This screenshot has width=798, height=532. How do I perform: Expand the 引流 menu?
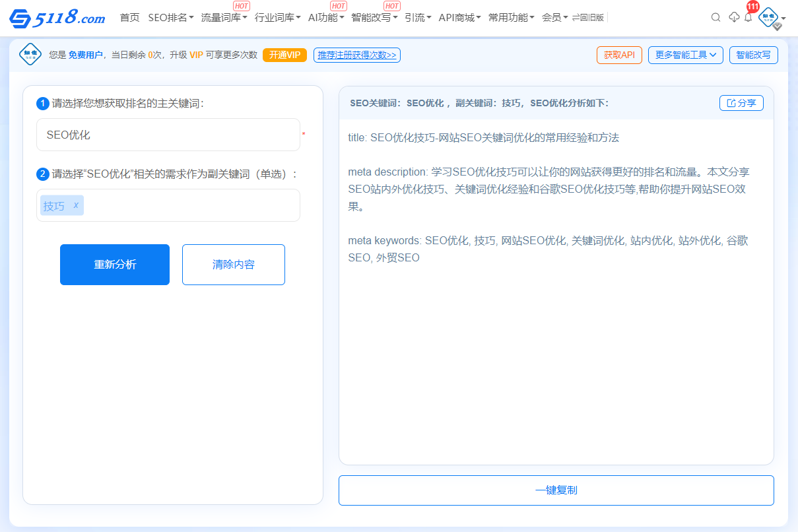pyautogui.click(x=418, y=18)
